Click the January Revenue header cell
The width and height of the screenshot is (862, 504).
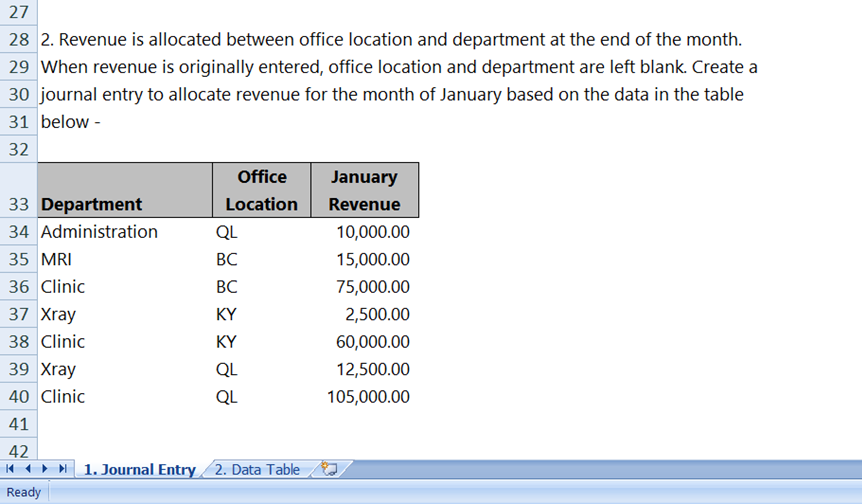click(x=365, y=190)
